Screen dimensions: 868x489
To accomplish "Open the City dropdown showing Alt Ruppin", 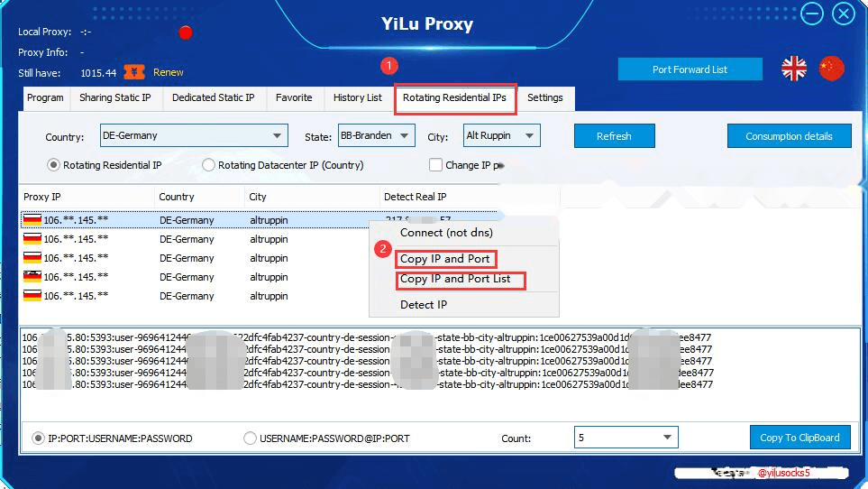I will (501, 135).
